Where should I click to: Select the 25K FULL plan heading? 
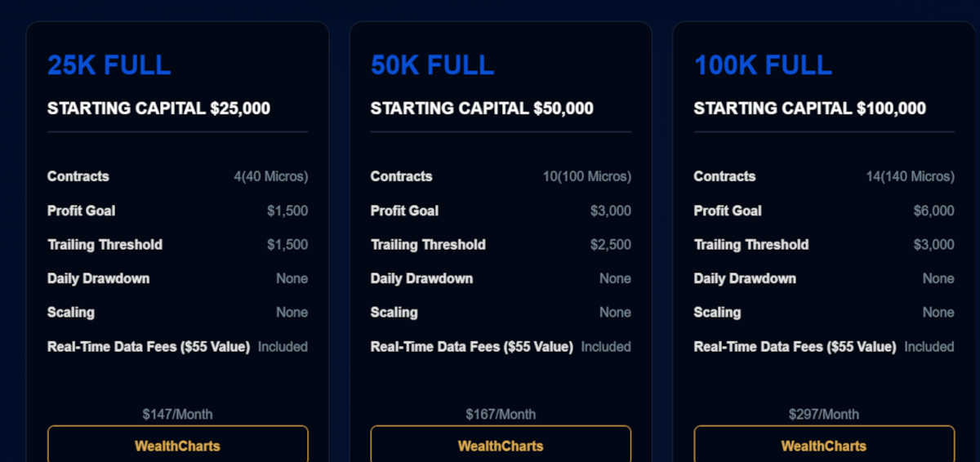[109, 65]
